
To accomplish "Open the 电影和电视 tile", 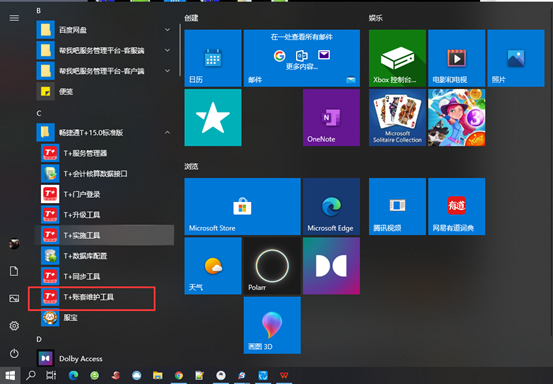I will tap(457, 58).
